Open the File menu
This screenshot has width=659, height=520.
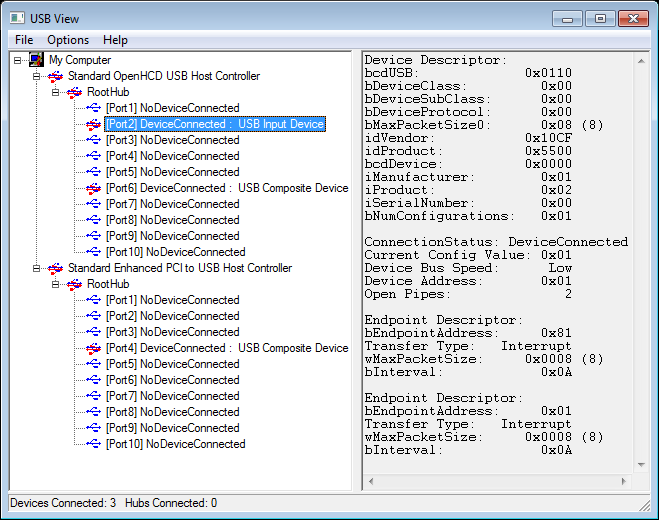(24, 40)
